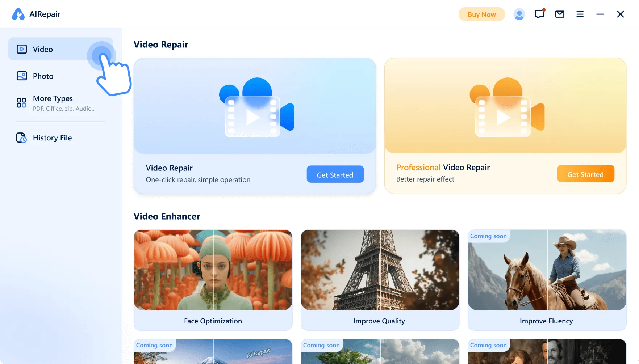Open the tree and clouds coming-soon thumbnail

pos(380,352)
